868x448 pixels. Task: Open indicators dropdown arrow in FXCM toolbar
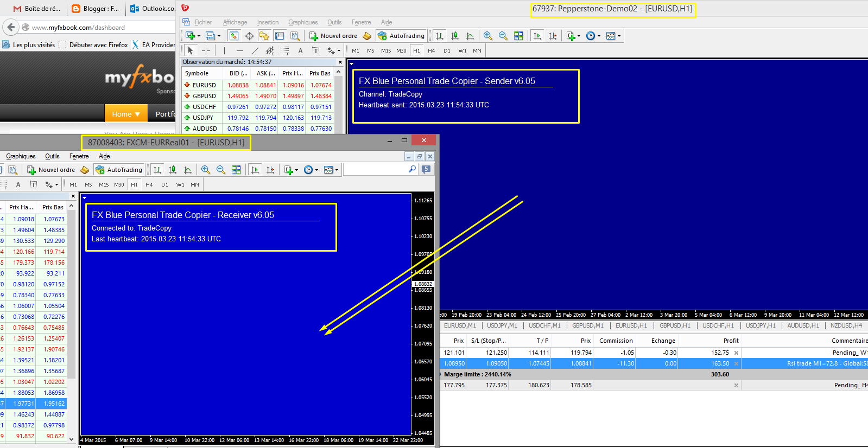(296, 170)
